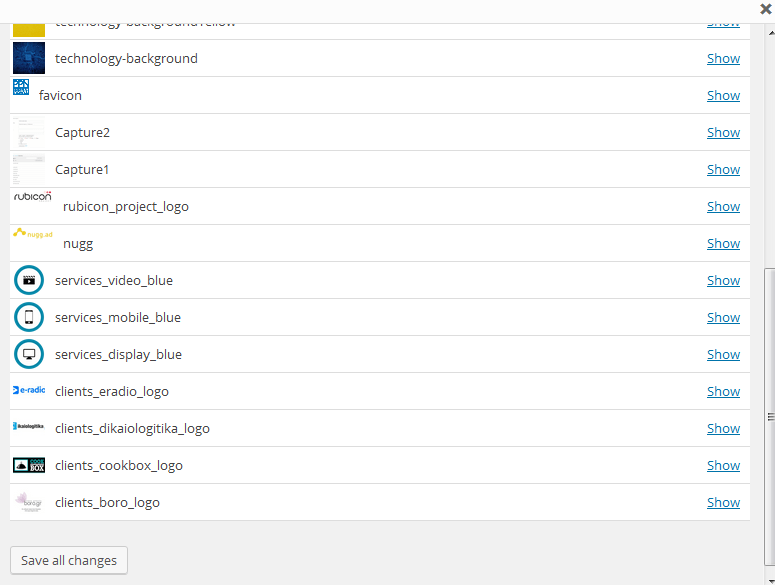775x585 pixels.
Task: Show the clients_boro_logo item
Action: [x=723, y=503]
